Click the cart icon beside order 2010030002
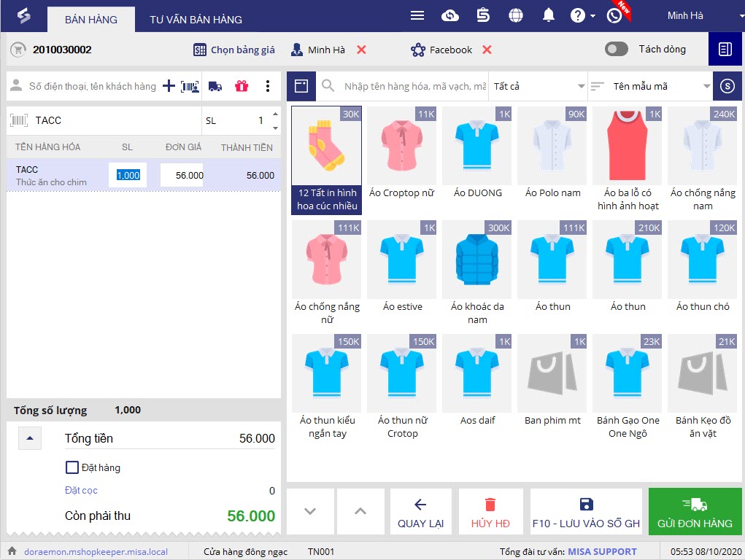 coord(18,50)
